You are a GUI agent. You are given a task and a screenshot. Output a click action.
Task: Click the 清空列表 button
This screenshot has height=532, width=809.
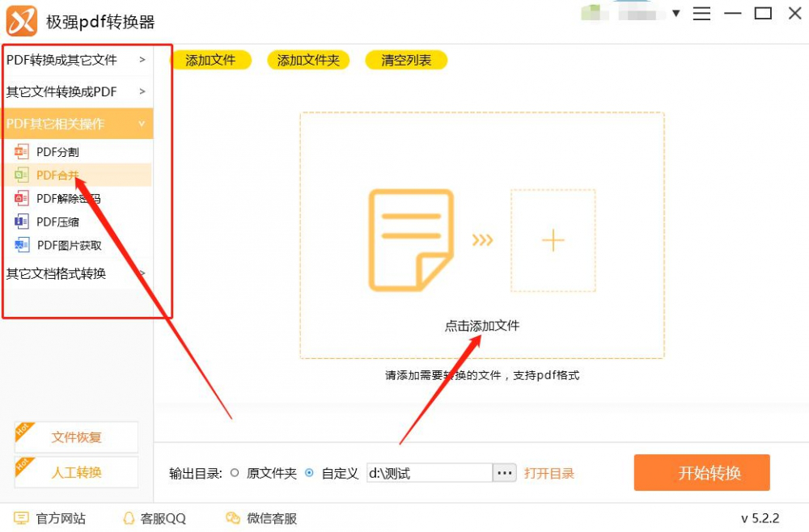point(406,61)
